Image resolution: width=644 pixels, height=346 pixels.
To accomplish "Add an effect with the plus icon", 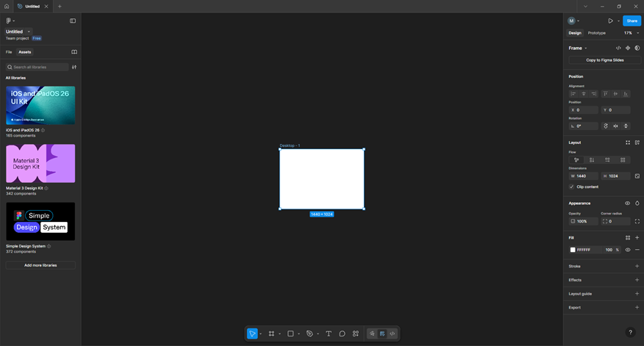I will 637,280.
